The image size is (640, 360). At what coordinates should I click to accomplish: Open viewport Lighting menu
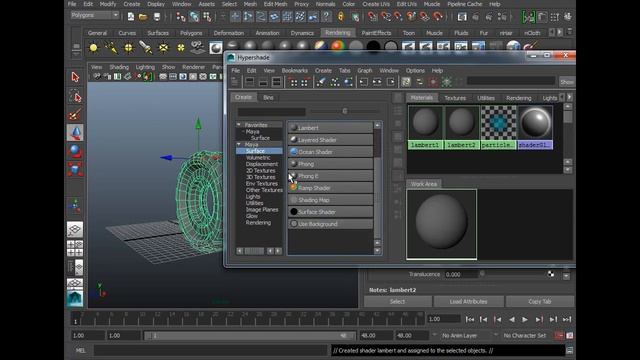145,67
